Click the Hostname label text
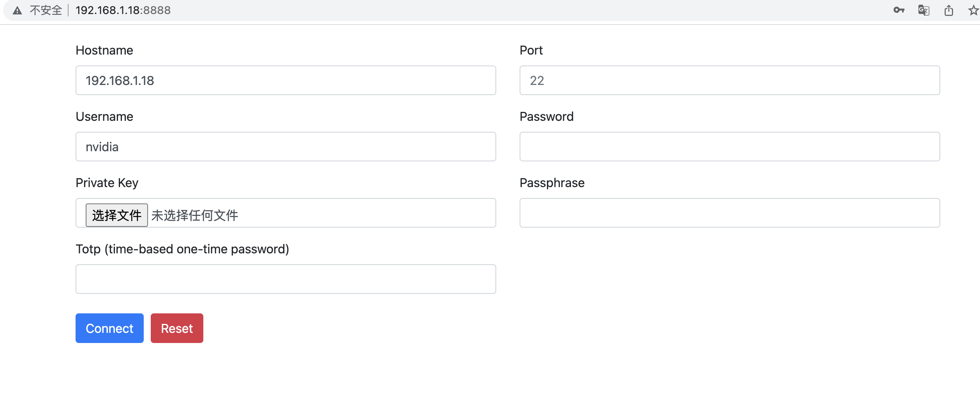 (104, 50)
